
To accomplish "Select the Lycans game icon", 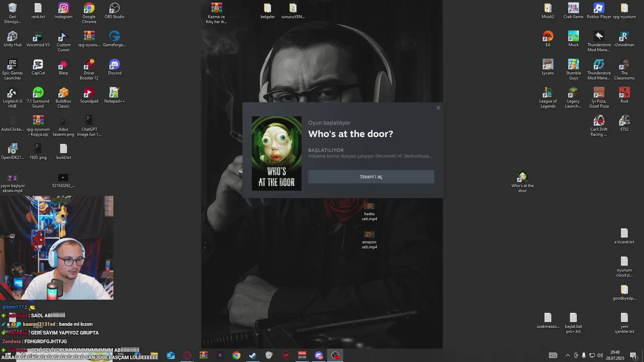I will pos(548,67).
